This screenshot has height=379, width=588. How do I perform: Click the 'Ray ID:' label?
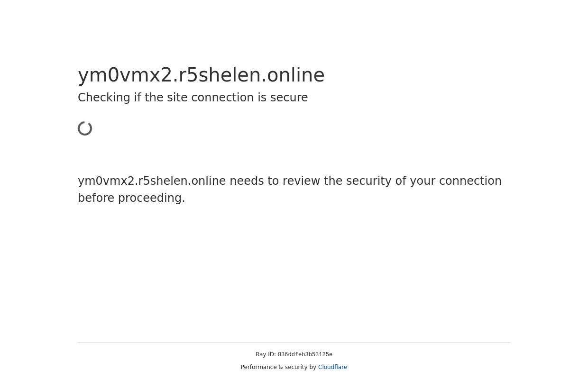[266, 354]
